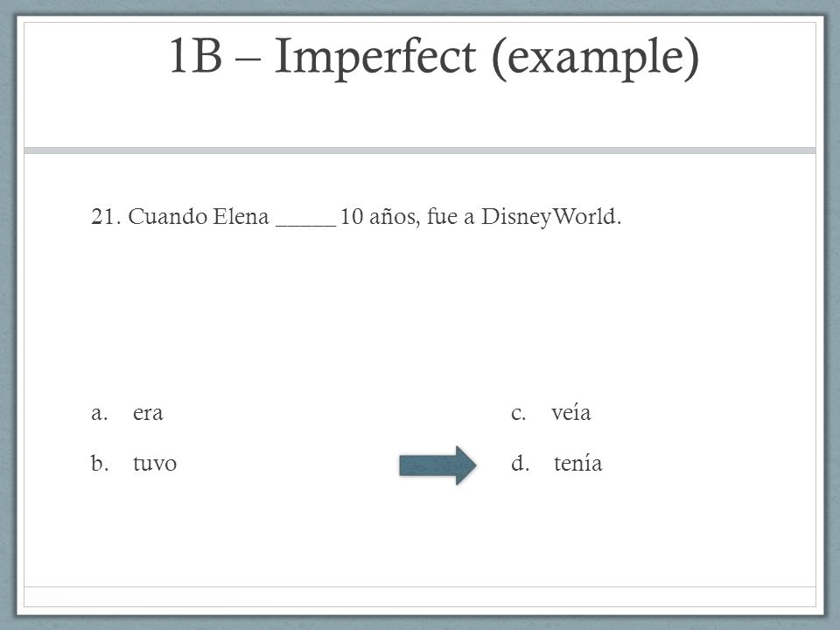Click the blue arrow pointing to tenía
The image size is (840, 630).
pos(437,465)
